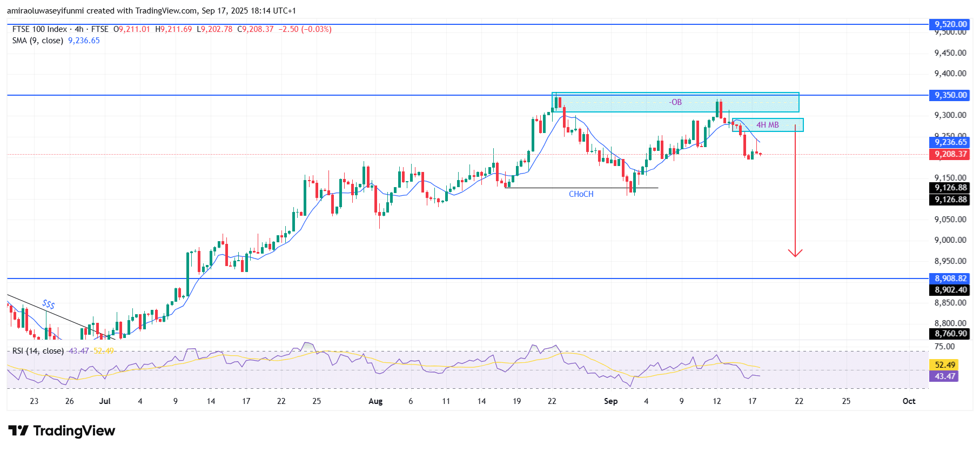Select the 9,520.00 blue price label
Image resolution: width=980 pixels, height=451 pixels.
[x=950, y=24]
